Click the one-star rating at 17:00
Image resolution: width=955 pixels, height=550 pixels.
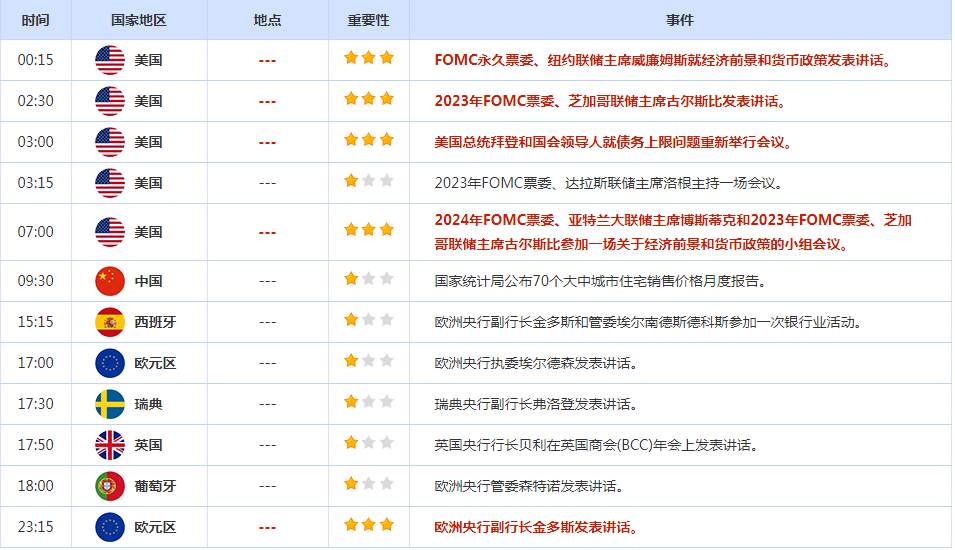tap(368, 361)
